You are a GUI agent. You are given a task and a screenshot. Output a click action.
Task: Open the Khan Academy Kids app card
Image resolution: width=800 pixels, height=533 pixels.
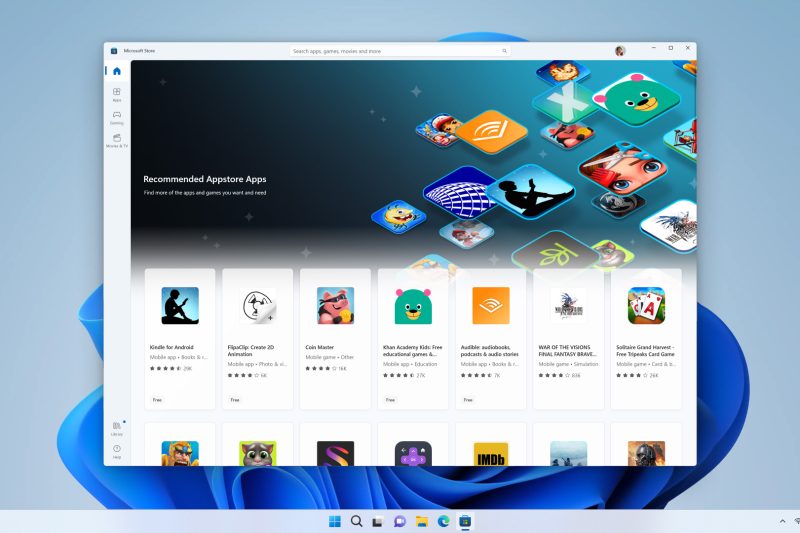click(x=413, y=339)
